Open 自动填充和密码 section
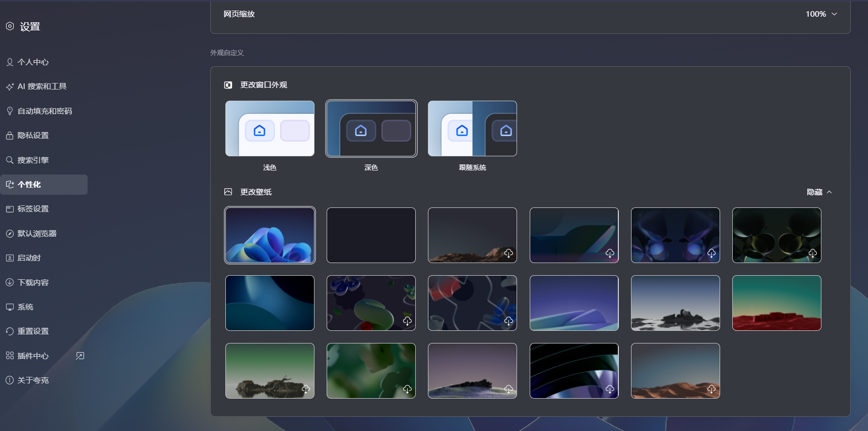Image resolution: width=868 pixels, height=431 pixels. (x=44, y=111)
